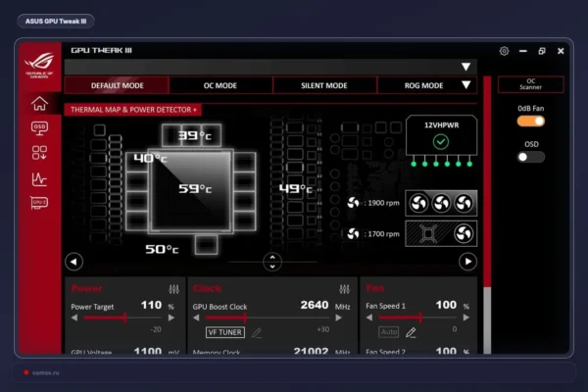Edit the VF Tuner pencil icon
The image size is (588, 392).
coord(257,332)
